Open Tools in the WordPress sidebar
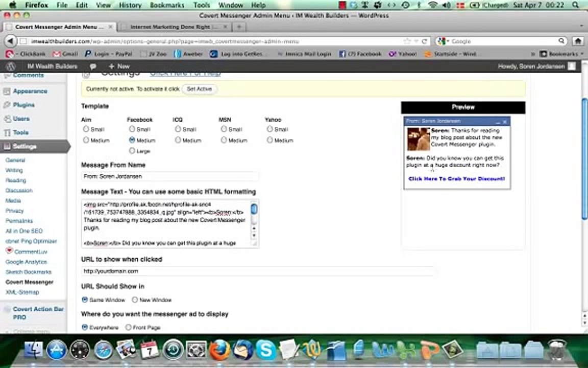588x368 pixels. 20,132
